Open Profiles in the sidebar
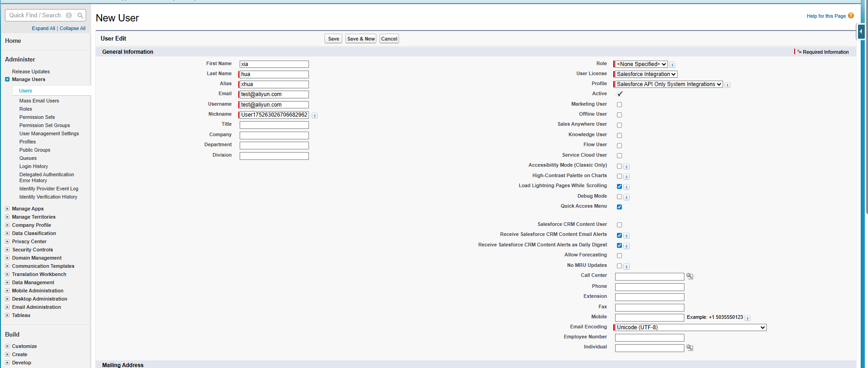868x368 pixels. pyautogui.click(x=27, y=142)
